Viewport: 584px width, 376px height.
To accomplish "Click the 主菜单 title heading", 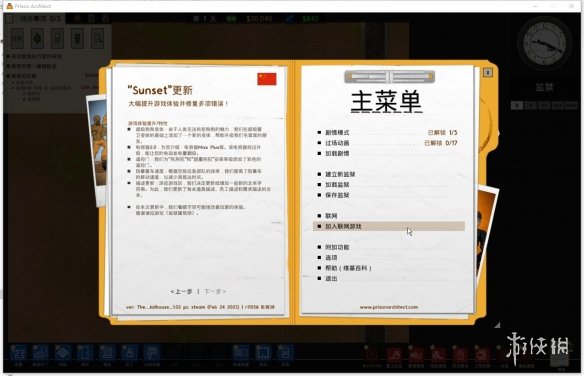I will tap(386, 101).
